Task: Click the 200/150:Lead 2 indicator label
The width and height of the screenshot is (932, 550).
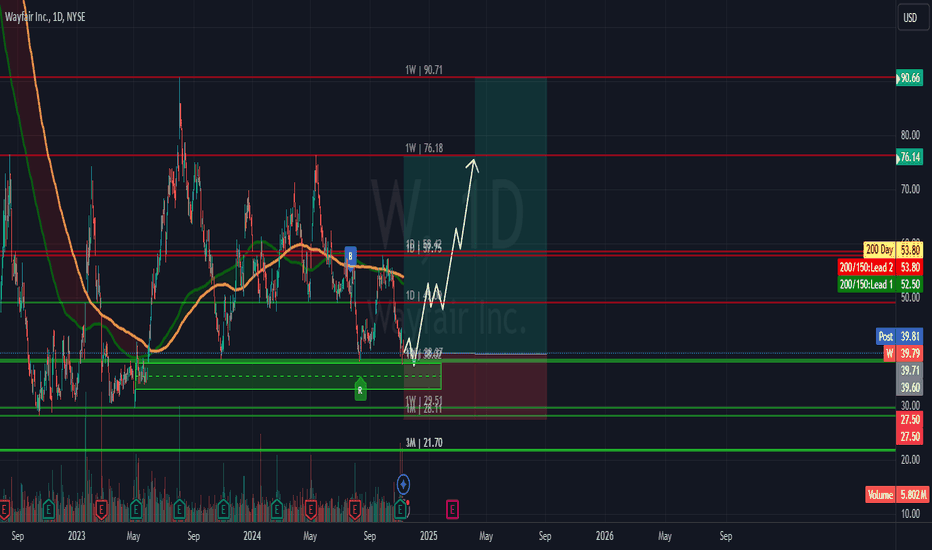Action: point(880,267)
